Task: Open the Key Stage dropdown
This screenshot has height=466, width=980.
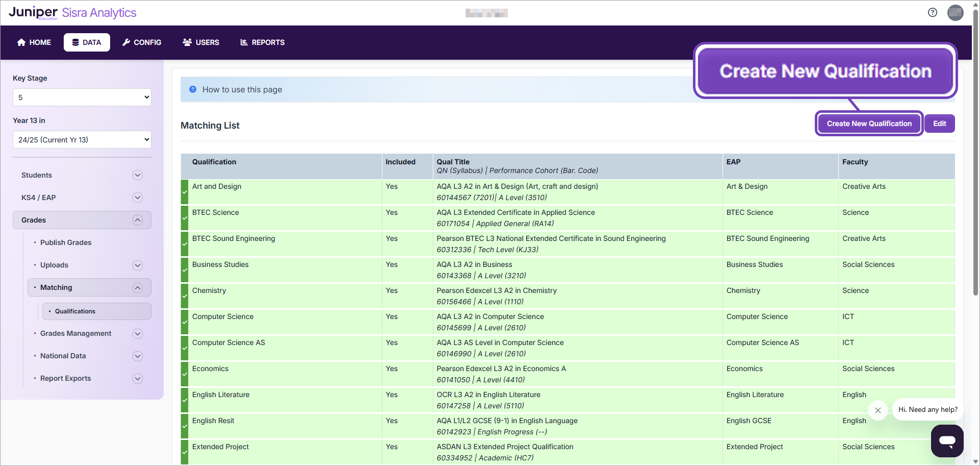Action: coord(82,97)
